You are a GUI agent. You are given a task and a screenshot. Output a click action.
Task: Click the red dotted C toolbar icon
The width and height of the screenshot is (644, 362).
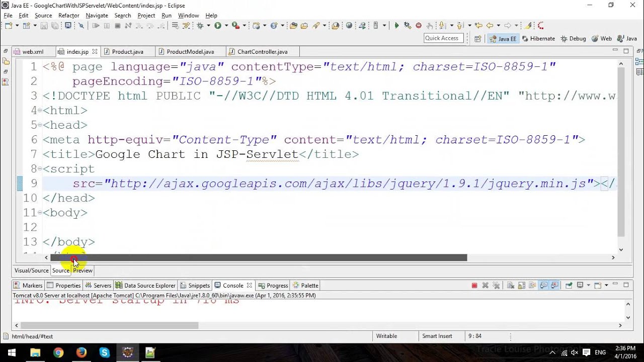[x=541, y=26]
